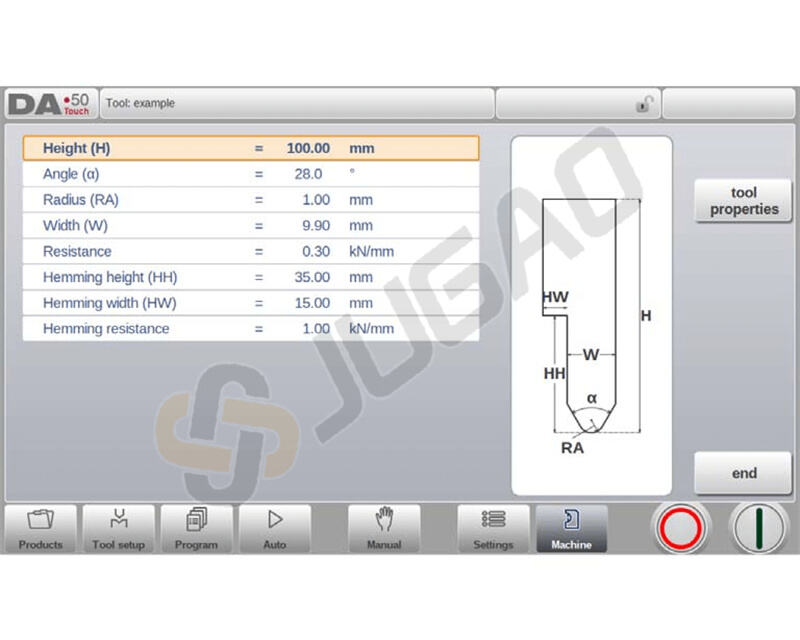Image resolution: width=800 pixels, height=640 pixels.
Task: Open the Products folder icon
Action: click(x=41, y=529)
